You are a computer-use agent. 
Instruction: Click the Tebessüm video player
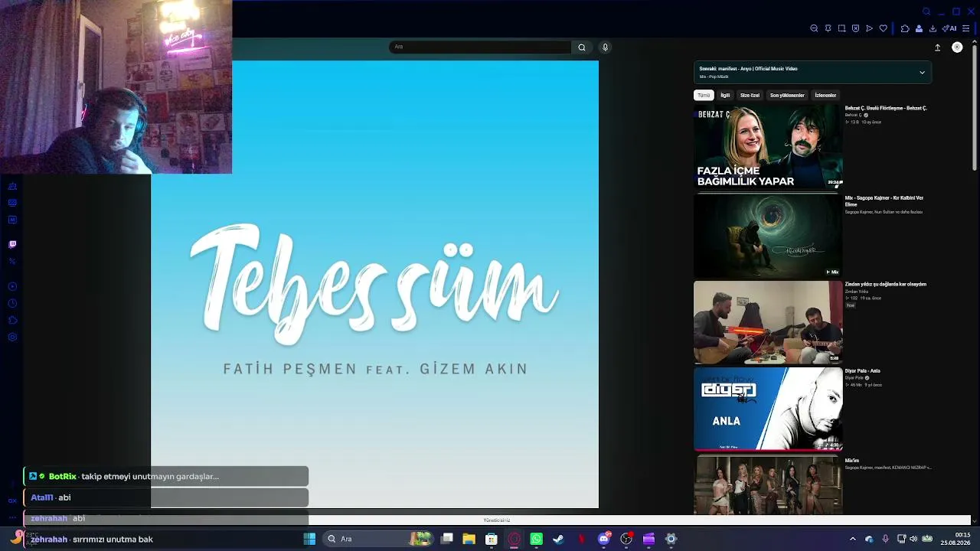tap(374, 285)
